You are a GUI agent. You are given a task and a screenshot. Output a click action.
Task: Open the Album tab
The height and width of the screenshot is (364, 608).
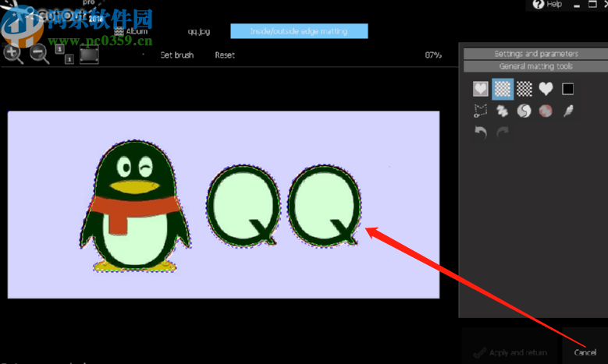tap(131, 31)
